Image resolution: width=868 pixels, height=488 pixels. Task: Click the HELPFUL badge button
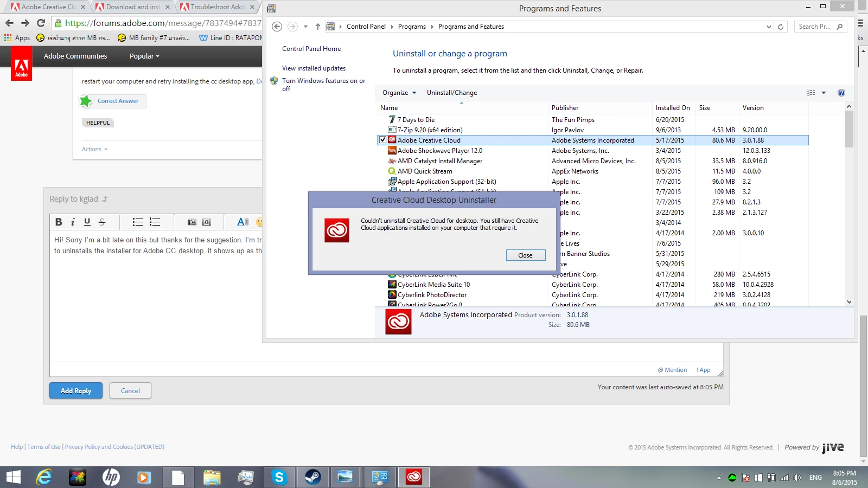point(98,123)
